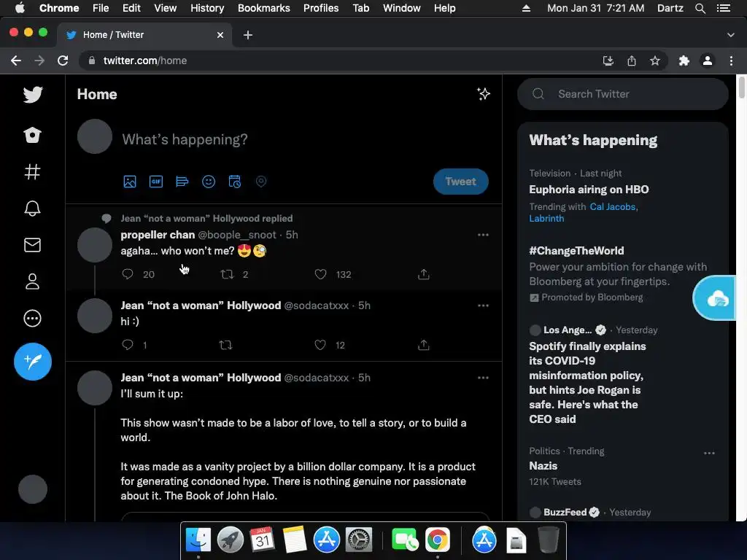This screenshot has height=560, width=747.
Task: Open @boople_snoot profile handle
Action: pyautogui.click(x=237, y=235)
